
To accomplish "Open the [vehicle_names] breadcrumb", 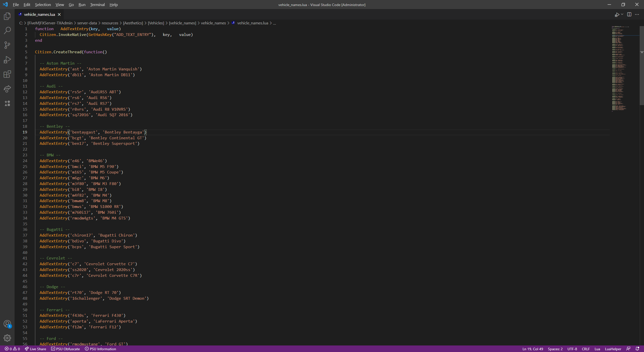I will (182, 23).
